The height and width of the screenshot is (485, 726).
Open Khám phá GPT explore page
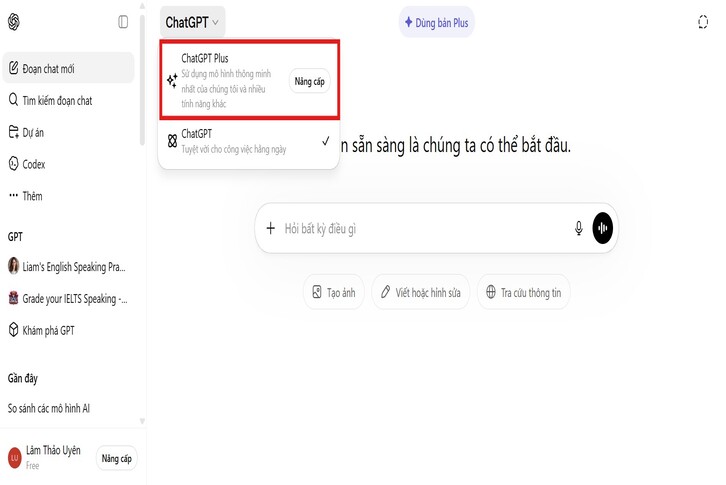tap(69, 330)
